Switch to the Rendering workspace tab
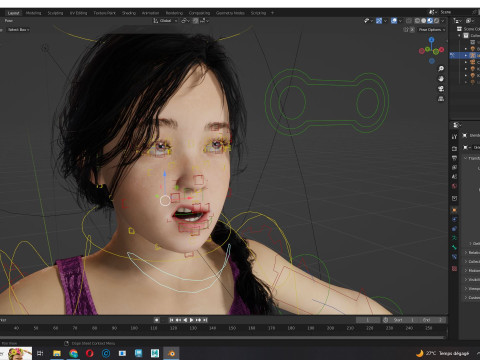This screenshot has height=360, width=480. pos(174,13)
